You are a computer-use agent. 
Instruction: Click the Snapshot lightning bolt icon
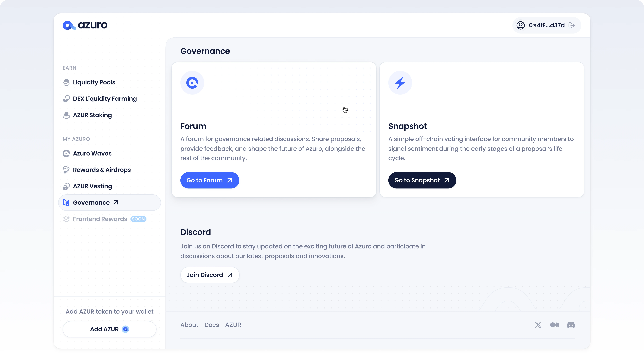point(400,83)
